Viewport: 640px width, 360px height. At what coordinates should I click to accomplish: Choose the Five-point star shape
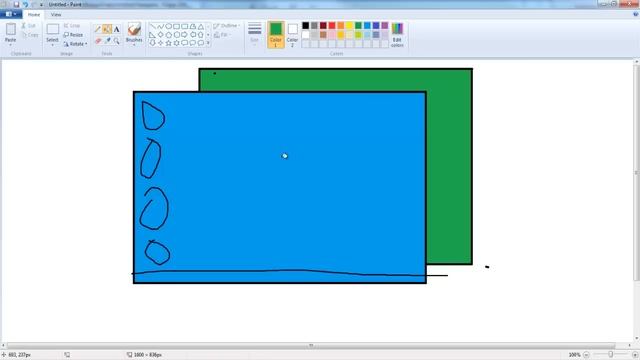pyautogui.click(x=169, y=43)
